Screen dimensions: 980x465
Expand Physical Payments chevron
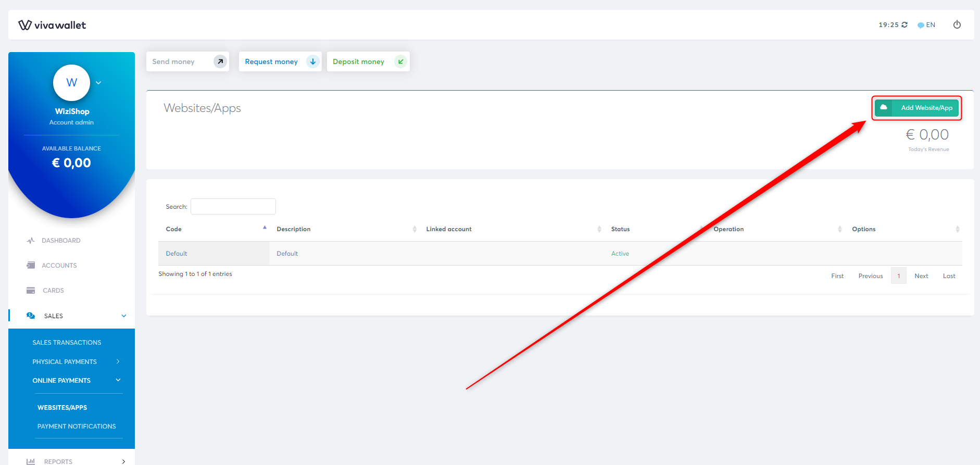tap(118, 361)
